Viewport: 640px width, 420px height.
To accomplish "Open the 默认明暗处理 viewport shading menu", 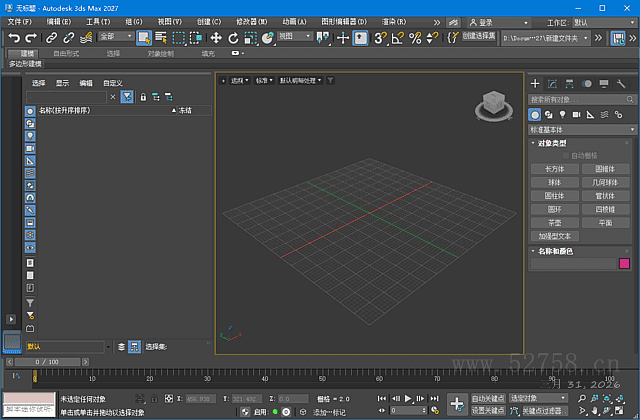I will click(x=300, y=80).
